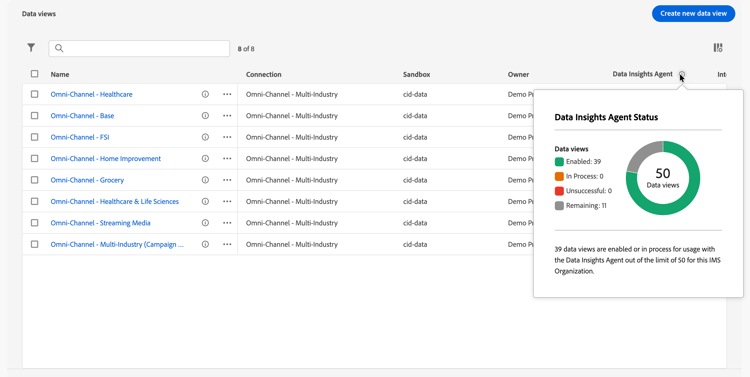Sort by the Owner column header

pyautogui.click(x=518, y=74)
